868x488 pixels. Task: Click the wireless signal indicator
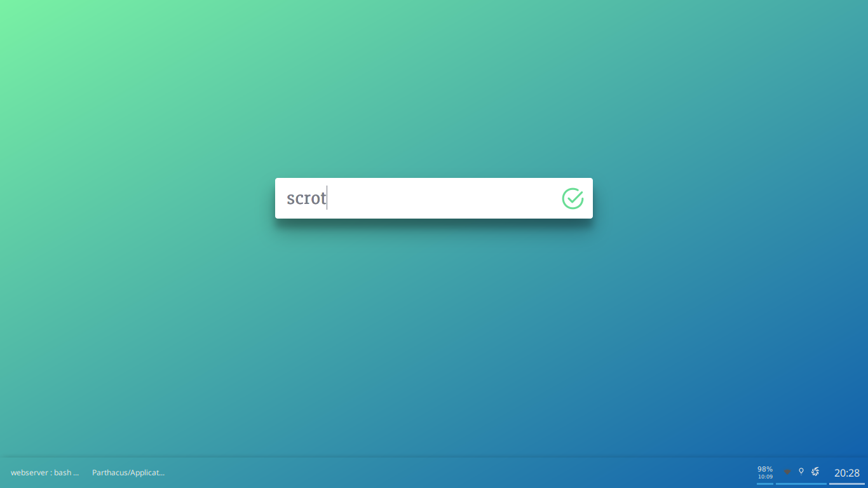click(x=787, y=472)
